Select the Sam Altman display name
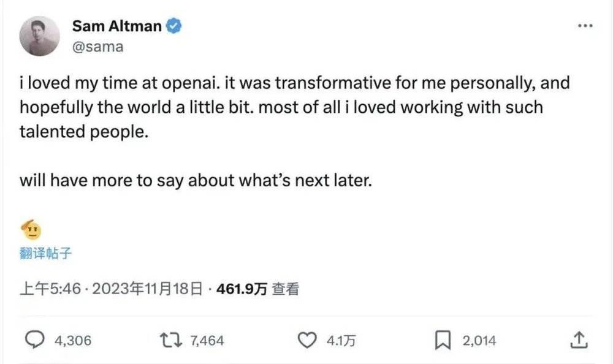This screenshot has width=613, height=364. coord(119,26)
